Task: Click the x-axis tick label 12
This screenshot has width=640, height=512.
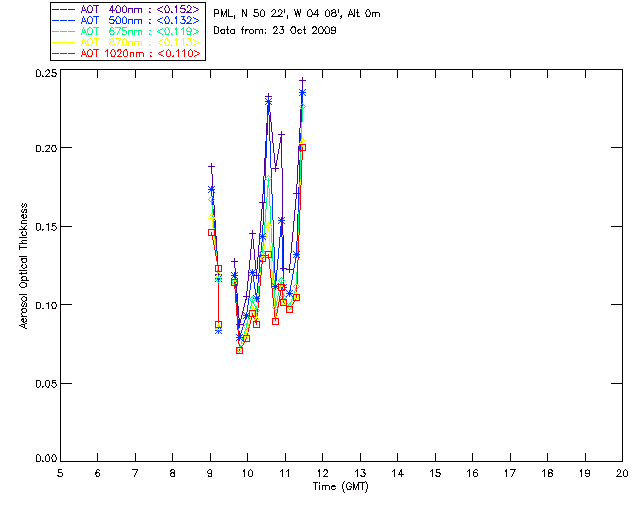Action: click(x=322, y=473)
